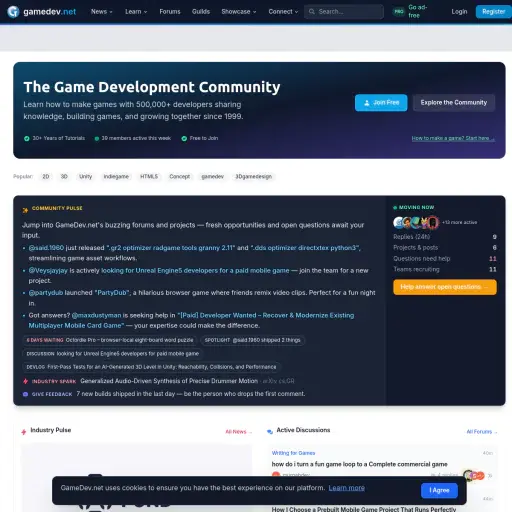Open Unreal Engine5 developers paid mobile game link
This screenshot has height=512, width=512.
coord(195,270)
